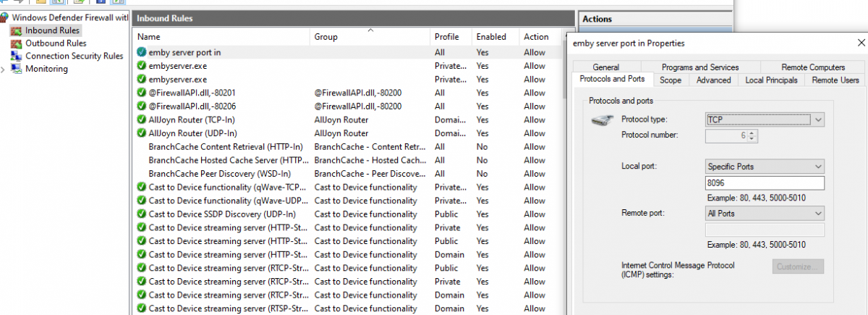Click the Windows Defender Firewall globe icon
The image size is (868, 315).
5,17
